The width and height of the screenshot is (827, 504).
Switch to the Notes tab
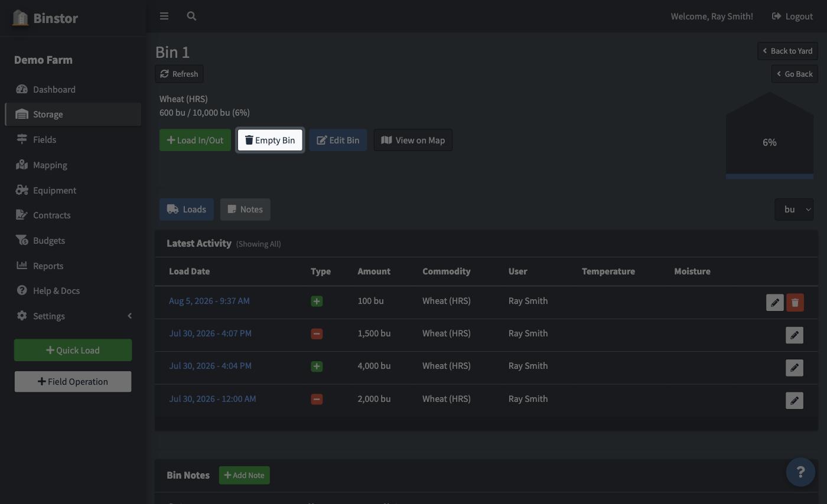pos(245,210)
